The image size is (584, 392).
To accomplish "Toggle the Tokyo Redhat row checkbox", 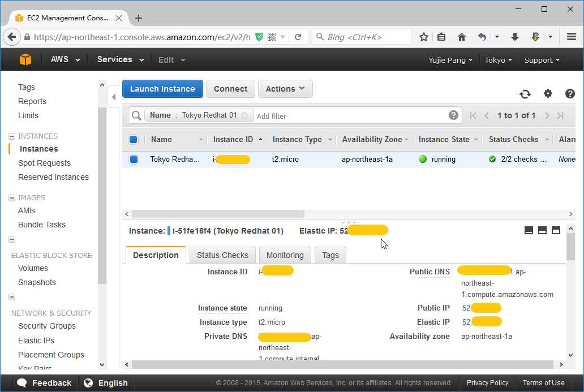I will 134,160.
